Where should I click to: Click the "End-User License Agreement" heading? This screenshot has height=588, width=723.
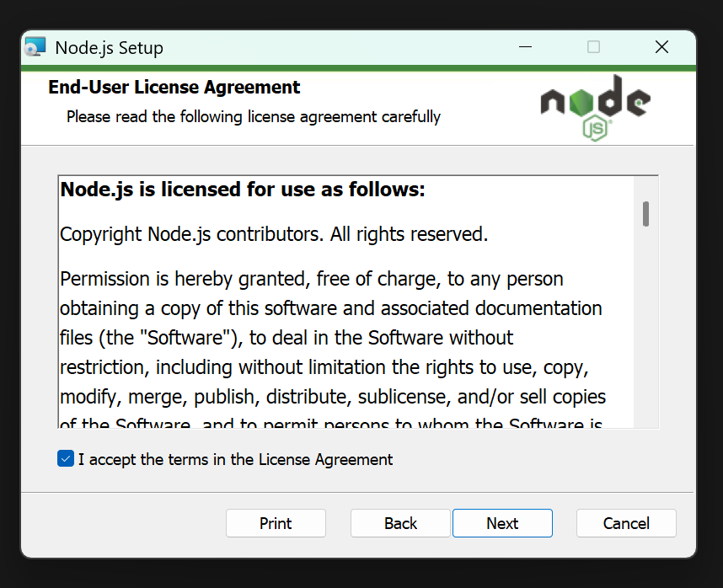coord(174,87)
